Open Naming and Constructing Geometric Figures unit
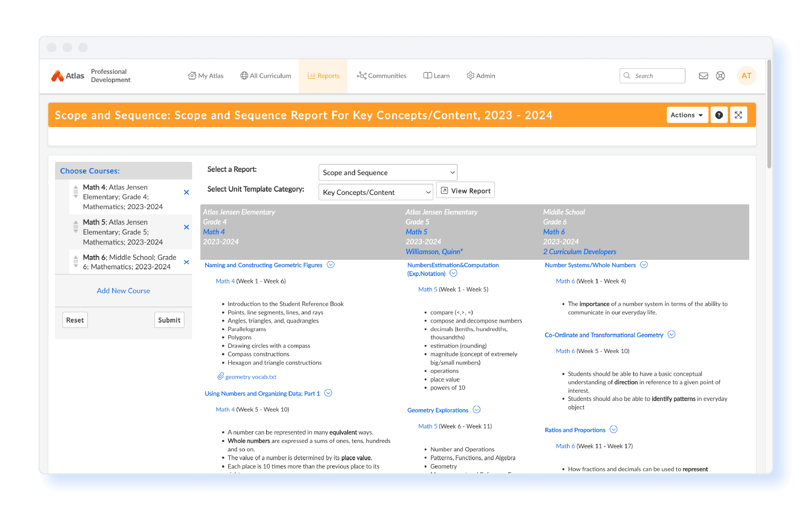Image resolution: width=812 pixels, height=526 pixels. click(x=264, y=265)
